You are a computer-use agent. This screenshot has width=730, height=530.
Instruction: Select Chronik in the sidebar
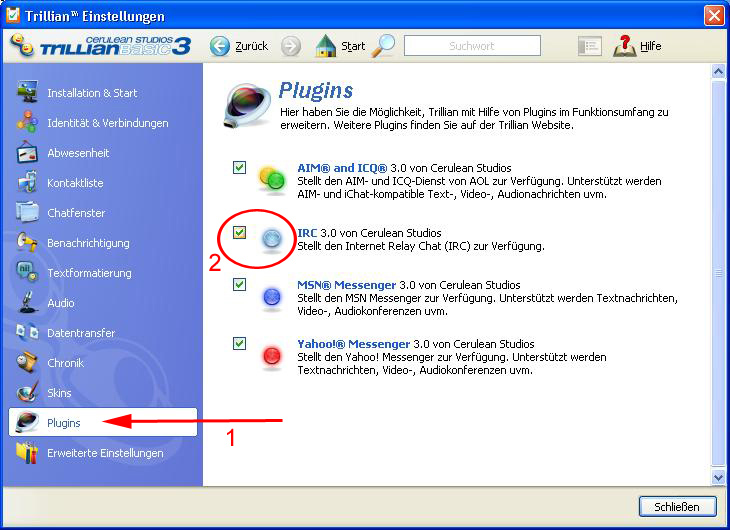(65, 363)
